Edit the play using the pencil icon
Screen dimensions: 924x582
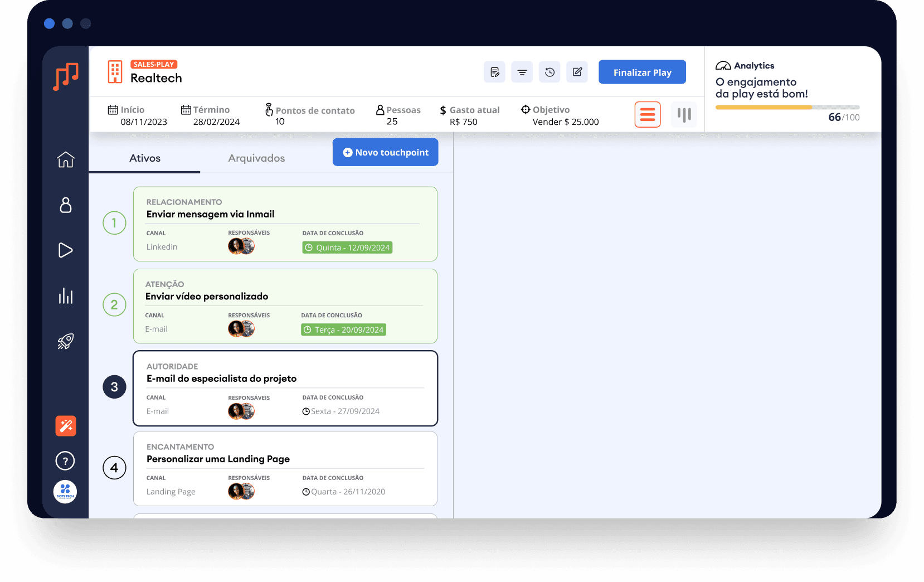[x=577, y=72]
